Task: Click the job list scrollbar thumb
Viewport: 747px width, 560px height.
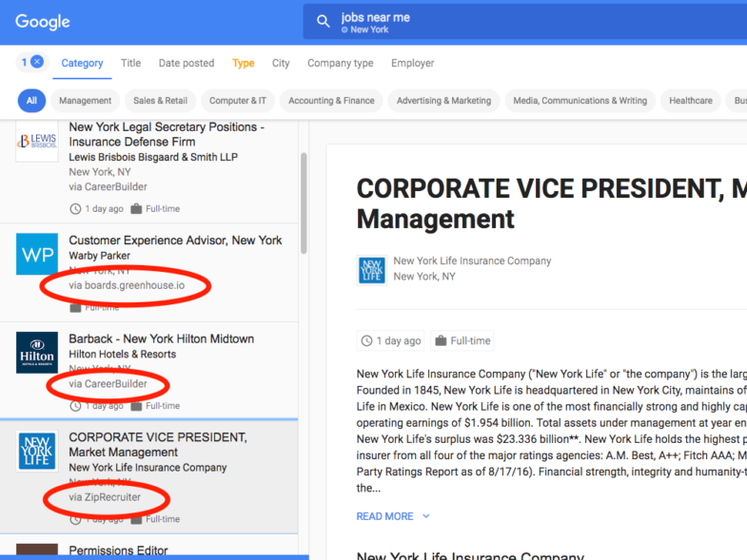Action: (x=304, y=203)
